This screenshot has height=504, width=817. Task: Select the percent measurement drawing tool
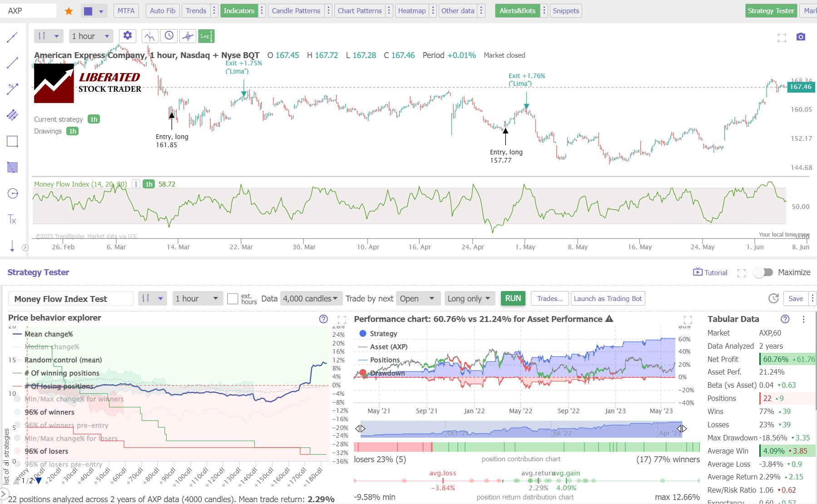(x=12, y=89)
